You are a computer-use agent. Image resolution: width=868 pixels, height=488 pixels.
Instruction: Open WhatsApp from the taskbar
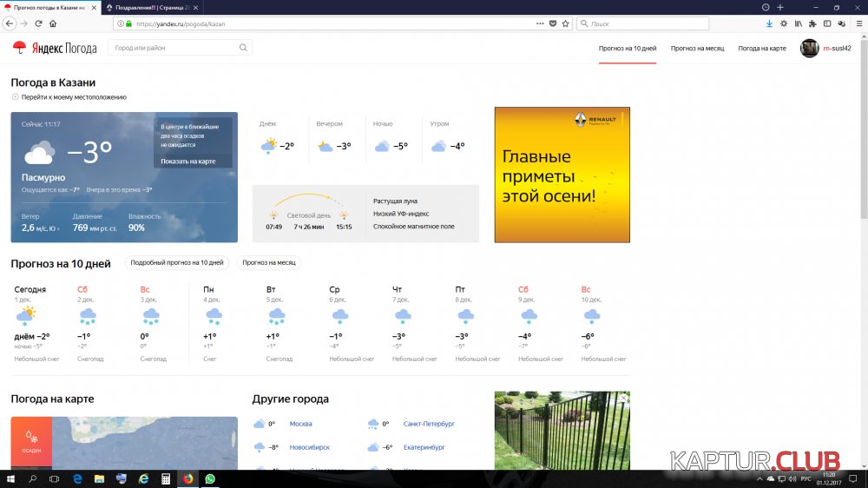pyautogui.click(x=210, y=478)
